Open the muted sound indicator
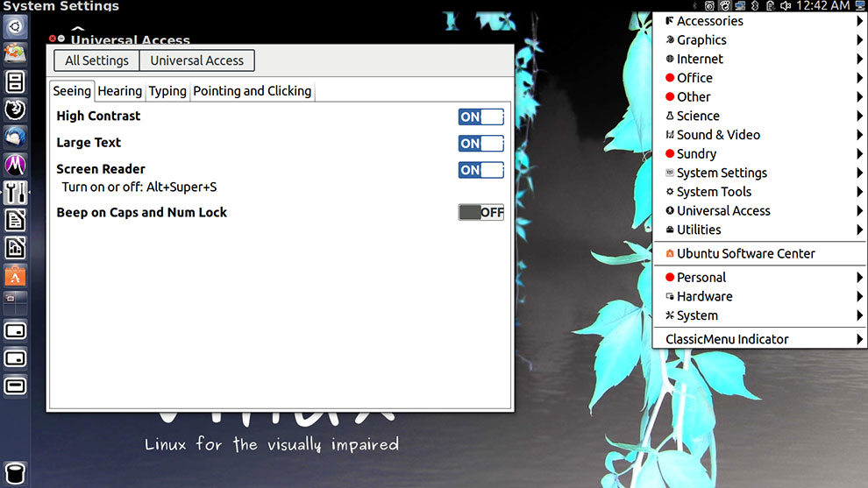Viewport: 868px width, 488px height. point(786,5)
